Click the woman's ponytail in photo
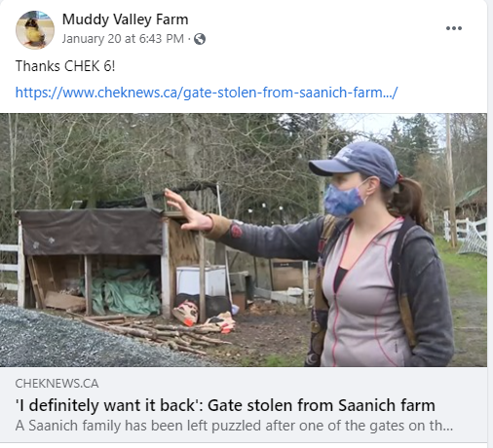 coord(410,202)
